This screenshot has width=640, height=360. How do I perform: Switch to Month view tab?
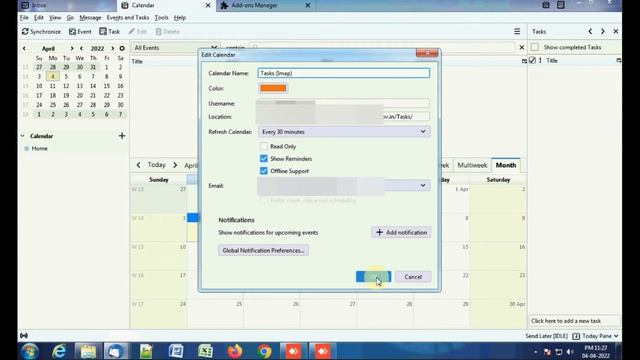(x=506, y=165)
